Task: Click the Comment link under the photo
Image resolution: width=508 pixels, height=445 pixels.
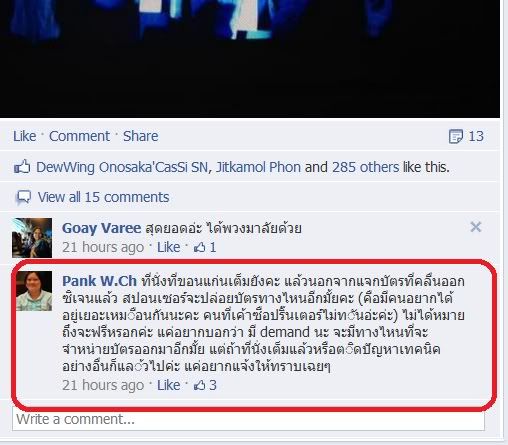Action: [79, 136]
